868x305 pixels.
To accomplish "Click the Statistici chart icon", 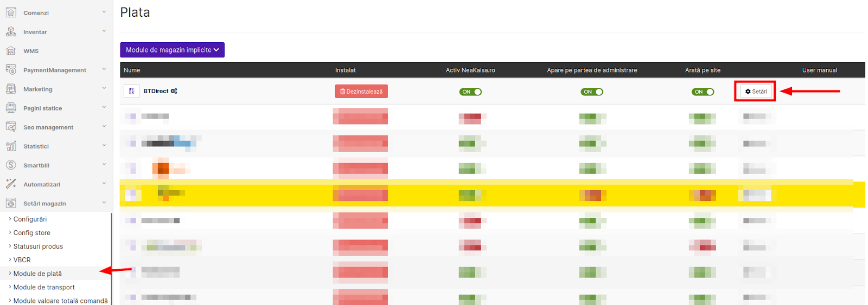I will [x=11, y=146].
